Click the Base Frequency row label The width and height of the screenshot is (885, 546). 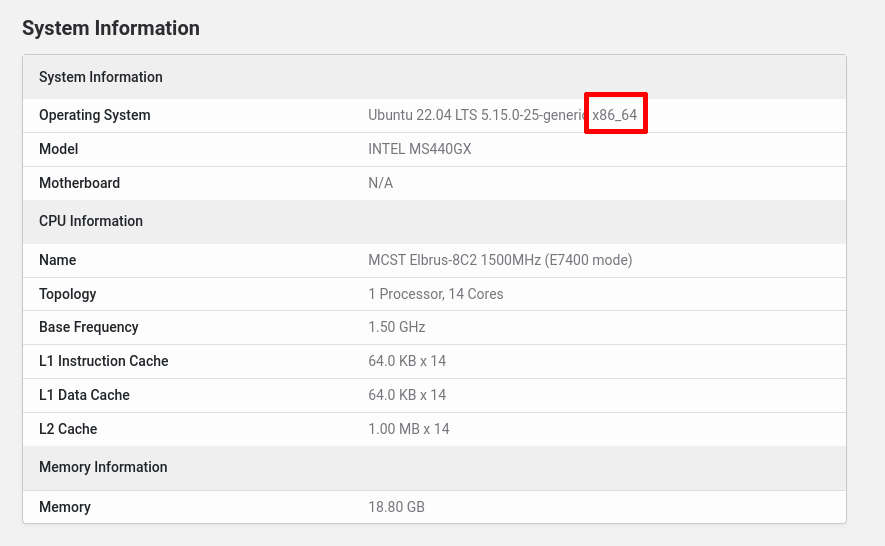pos(89,327)
